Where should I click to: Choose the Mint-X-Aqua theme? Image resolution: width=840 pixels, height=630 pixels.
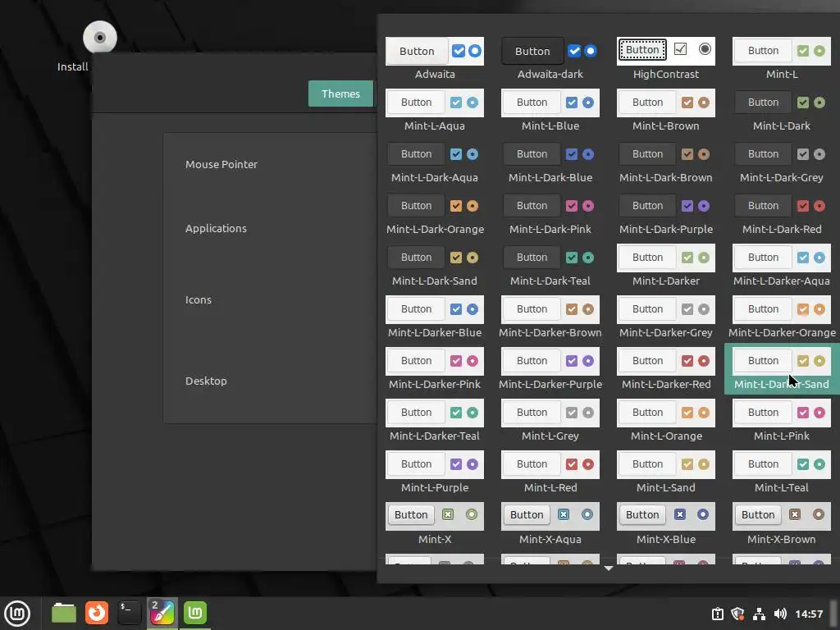[x=550, y=524]
